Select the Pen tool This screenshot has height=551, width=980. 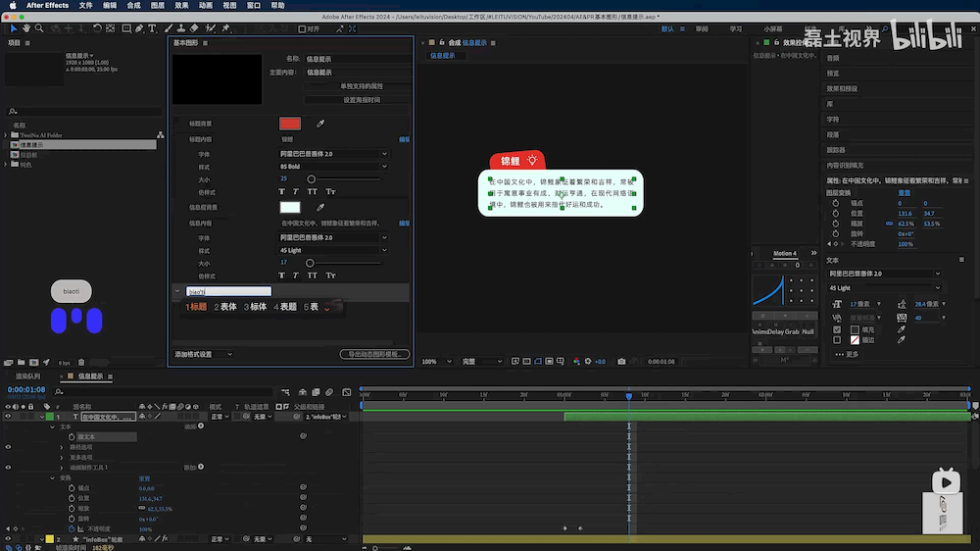(139, 28)
